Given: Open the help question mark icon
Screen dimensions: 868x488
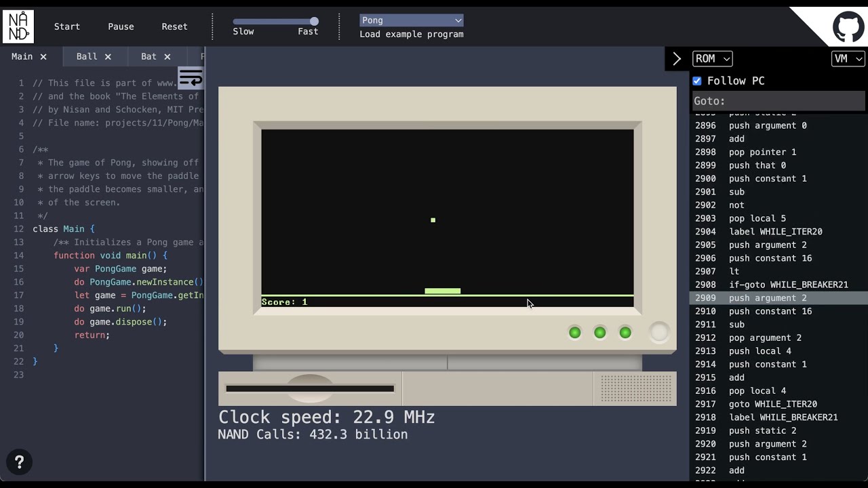Looking at the screenshot, I should tap(19, 462).
